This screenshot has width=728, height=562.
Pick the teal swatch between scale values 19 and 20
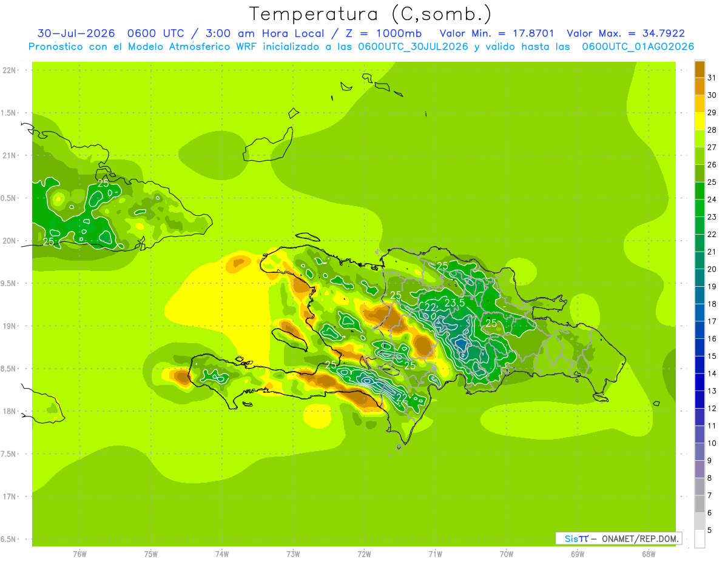699,278
